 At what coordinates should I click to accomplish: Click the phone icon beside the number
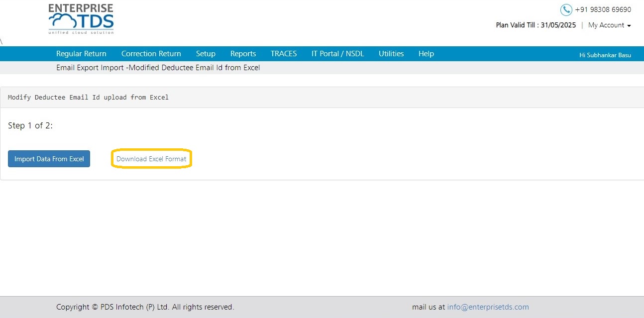point(566,9)
